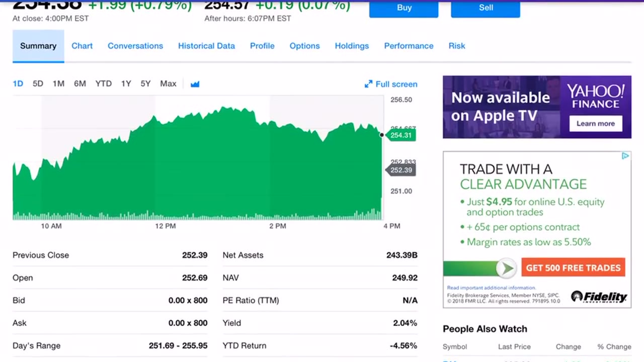The height and width of the screenshot is (362, 644).
Task: Click the 254.31 current price marker on chart
Action: 401,135
